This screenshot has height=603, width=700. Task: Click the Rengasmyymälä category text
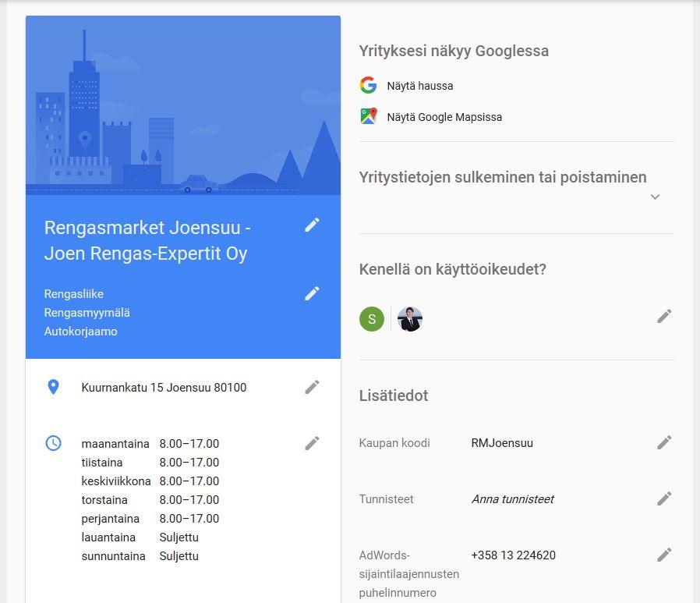pos(87,313)
